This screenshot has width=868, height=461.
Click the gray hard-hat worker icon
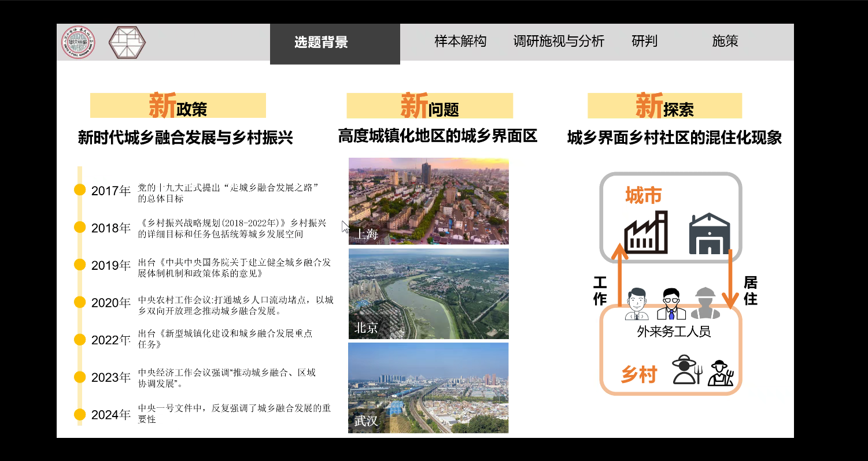tap(705, 303)
